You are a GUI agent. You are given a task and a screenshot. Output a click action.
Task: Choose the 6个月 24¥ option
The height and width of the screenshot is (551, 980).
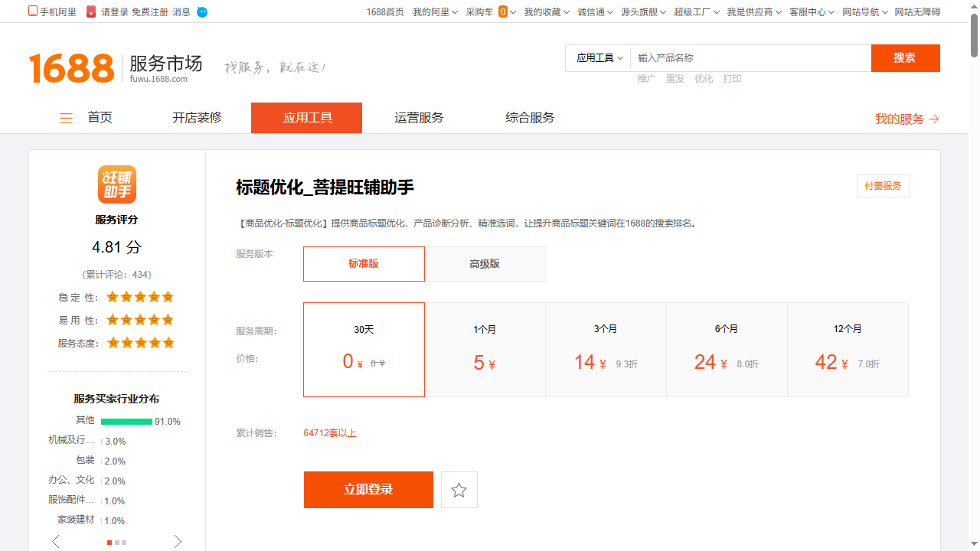coord(727,350)
